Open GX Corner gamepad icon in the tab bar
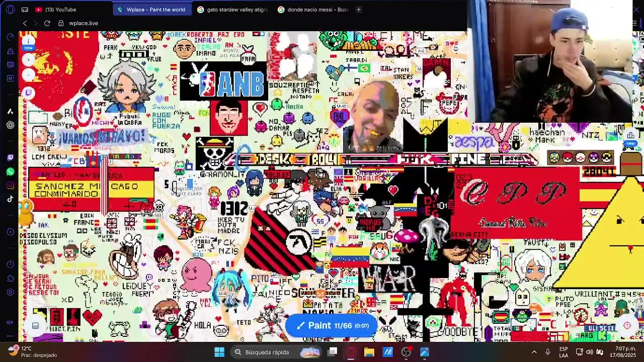Image resolution: width=644 pixels, height=362 pixels. tap(24, 10)
